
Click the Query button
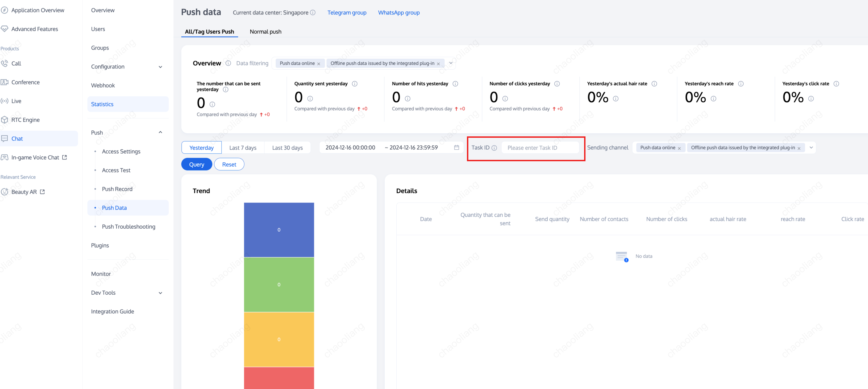click(196, 164)
